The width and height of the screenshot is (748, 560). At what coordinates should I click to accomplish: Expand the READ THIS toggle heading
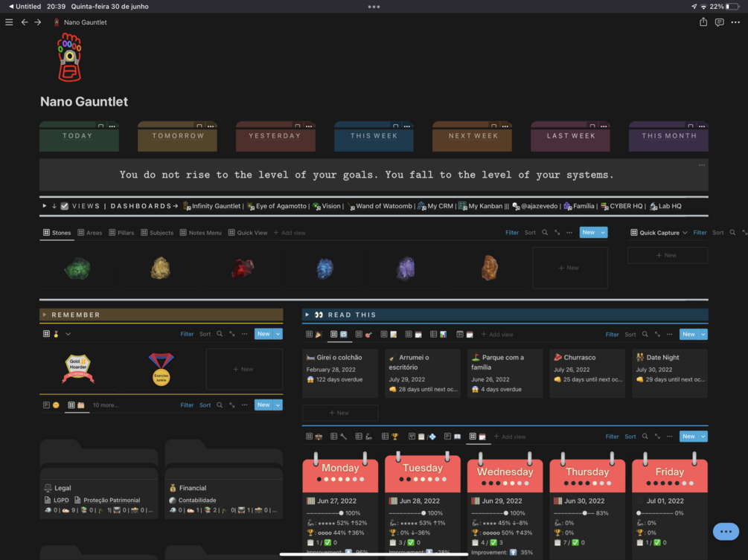(307, 315)
